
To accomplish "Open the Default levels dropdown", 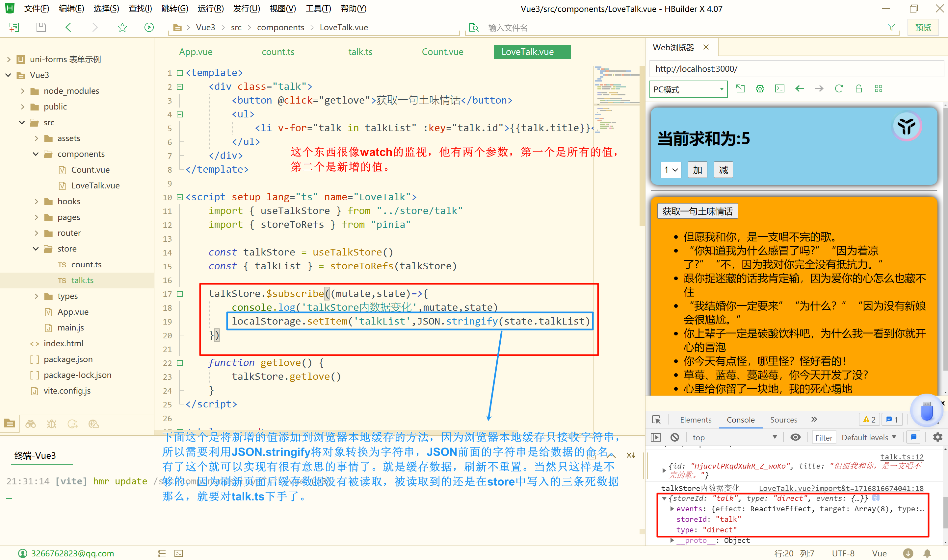I will (x=868, y=437).
